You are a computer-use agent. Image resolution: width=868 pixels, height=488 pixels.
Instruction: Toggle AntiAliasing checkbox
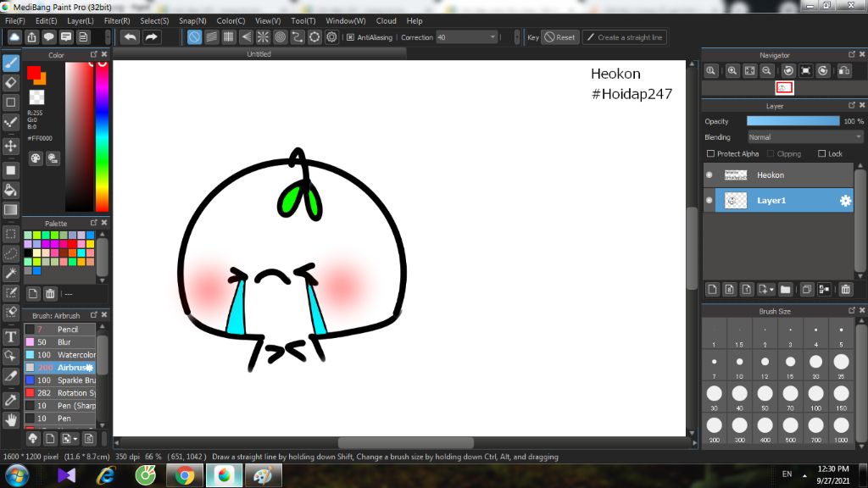(350, 37)
